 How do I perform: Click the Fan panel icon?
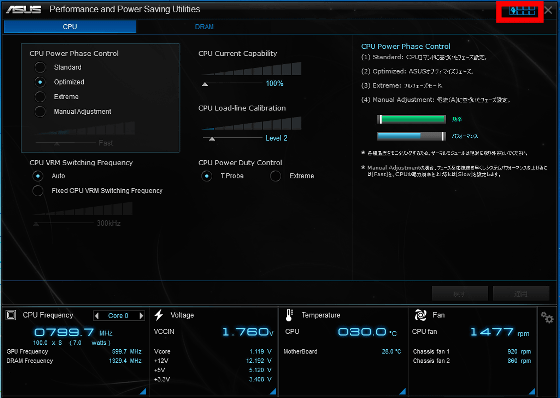tap(420, 315)
